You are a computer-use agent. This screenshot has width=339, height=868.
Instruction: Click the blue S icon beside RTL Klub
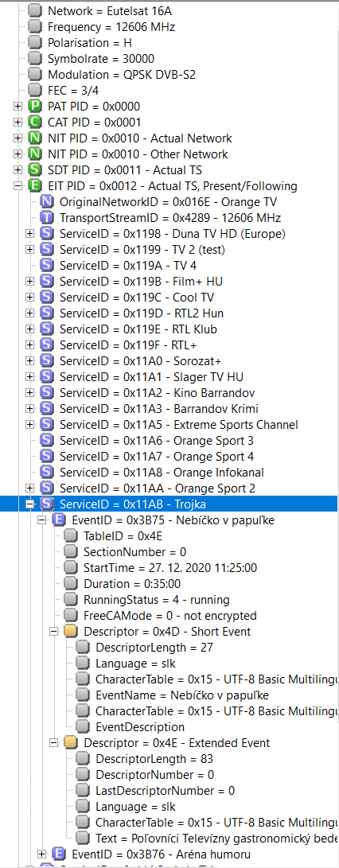click(x=47, y=329)
